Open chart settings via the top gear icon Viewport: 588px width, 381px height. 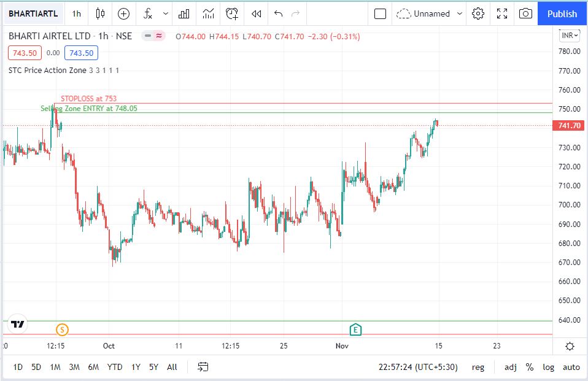point(479,13)
